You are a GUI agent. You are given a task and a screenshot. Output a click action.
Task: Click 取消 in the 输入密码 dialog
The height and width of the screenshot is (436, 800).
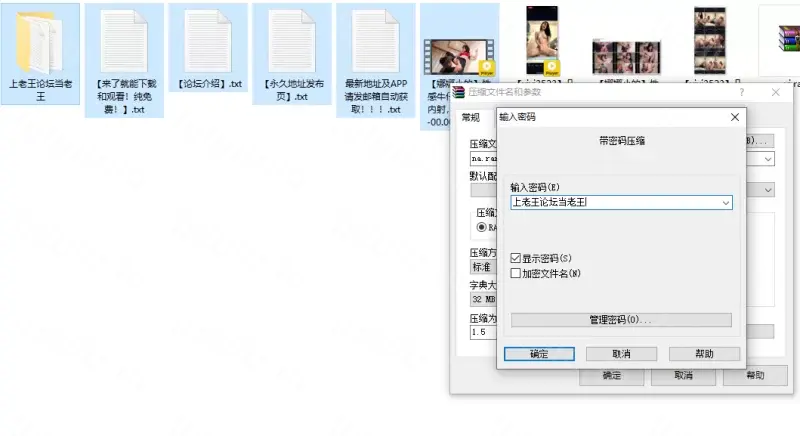tap(621, 354)
